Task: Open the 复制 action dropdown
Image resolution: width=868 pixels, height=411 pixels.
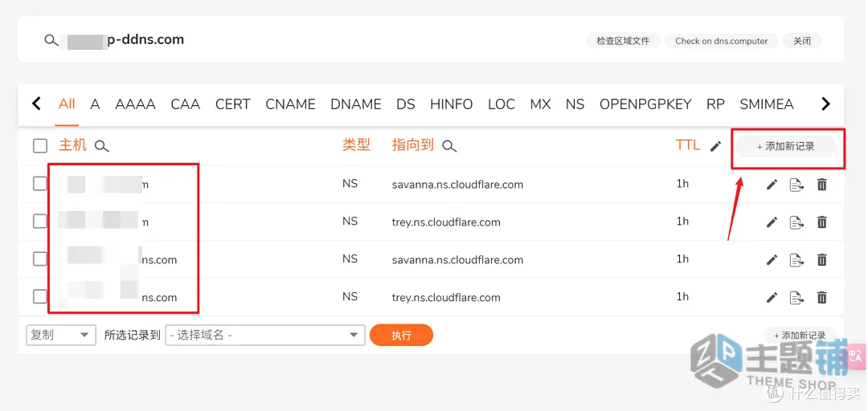Action: pyautogui.click(x=61, y=335)
